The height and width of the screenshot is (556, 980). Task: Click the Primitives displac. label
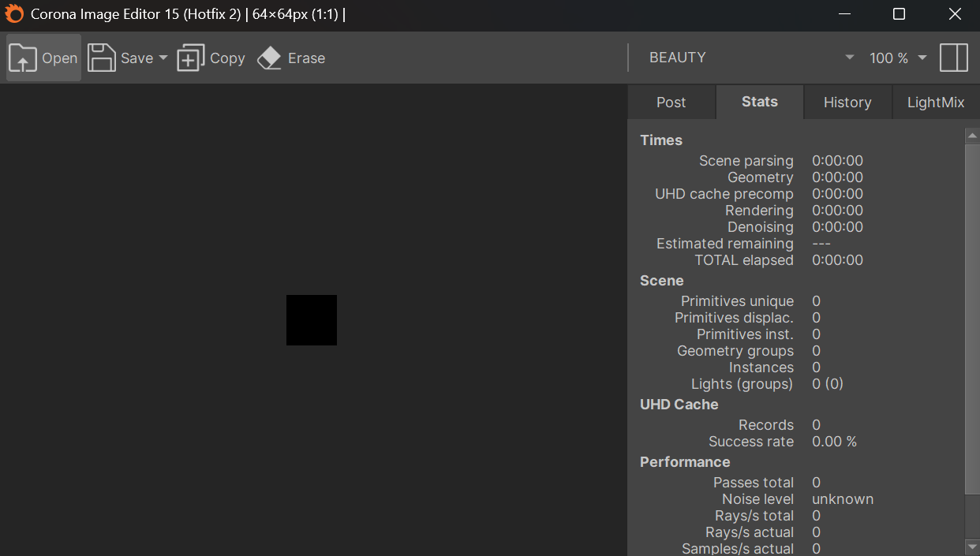coord(735,318)
